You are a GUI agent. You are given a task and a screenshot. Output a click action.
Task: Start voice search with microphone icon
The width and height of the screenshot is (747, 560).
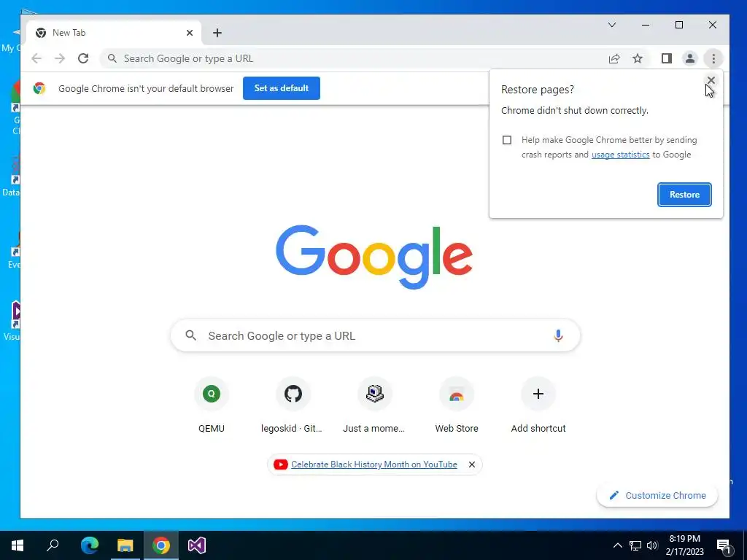[558, 335]
